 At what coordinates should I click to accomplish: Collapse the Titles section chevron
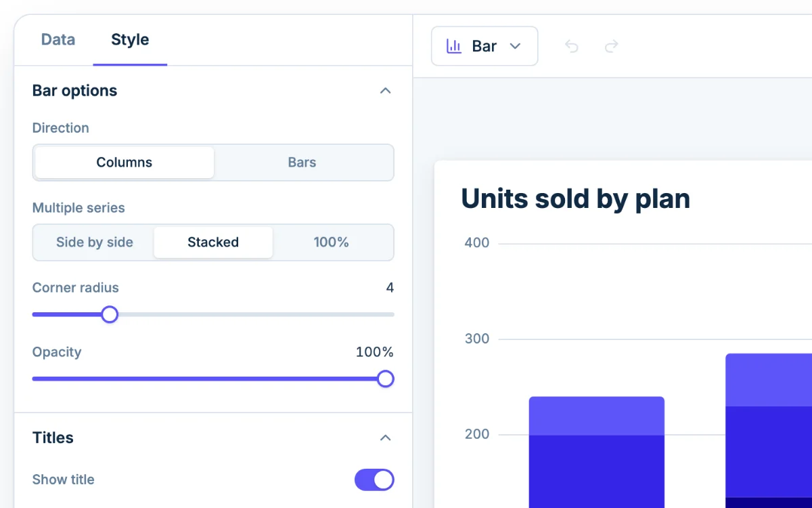[386, 438]
